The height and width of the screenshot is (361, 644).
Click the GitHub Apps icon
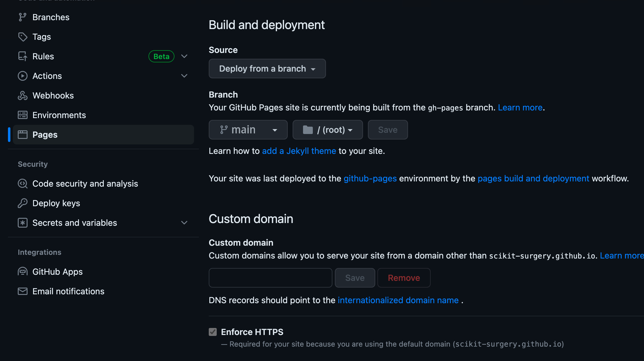pyautogui.click(x=22, y=272)
